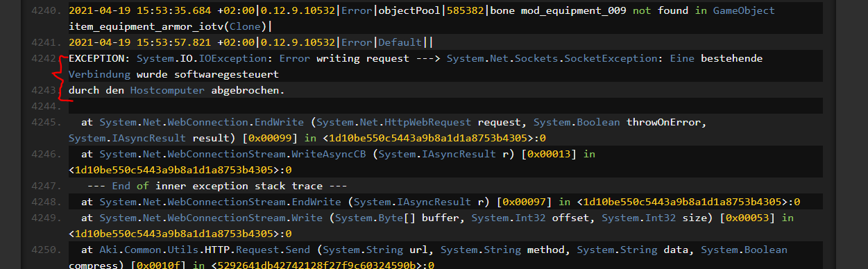This screenshot has height=269, width=868.
Task: Click the word Verbindung
Action: pos(99,75)
